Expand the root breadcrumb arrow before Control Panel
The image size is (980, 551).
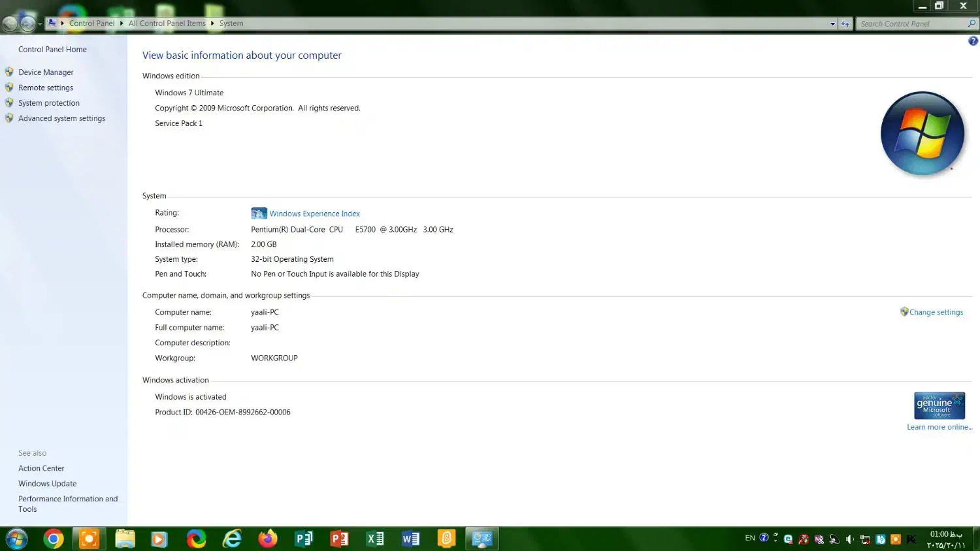point(63,23)
